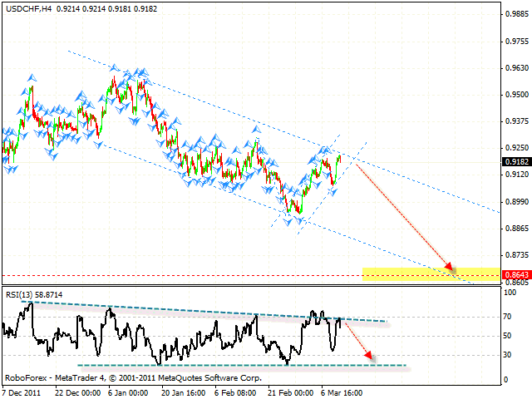532x399 pixels.
Task: Select the 0.9500 price axis label
Action: pos(515,95)
